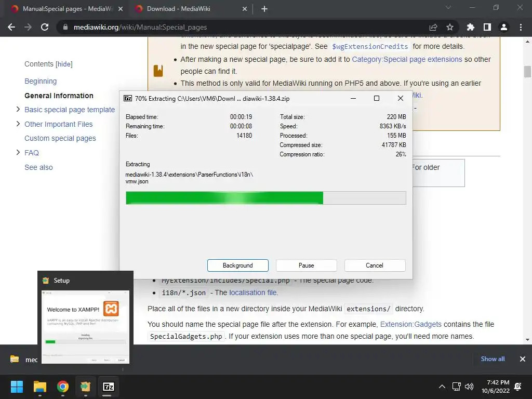Open Chrome tab search dropdown arrow
Screen dimensions: 532x399
click(x=448, y=7)
